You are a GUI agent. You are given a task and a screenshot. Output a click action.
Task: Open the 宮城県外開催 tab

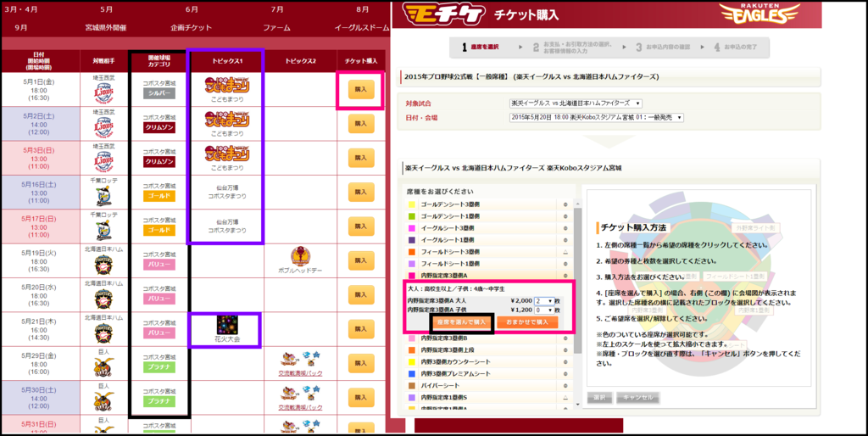coord(106,27)
